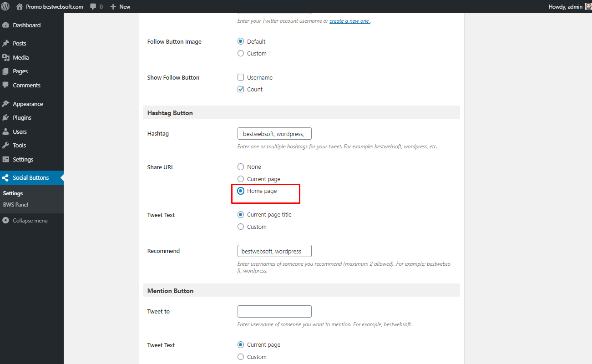Click the Share URL label
This screenshot has height=364, width=592.
(161, 167)
